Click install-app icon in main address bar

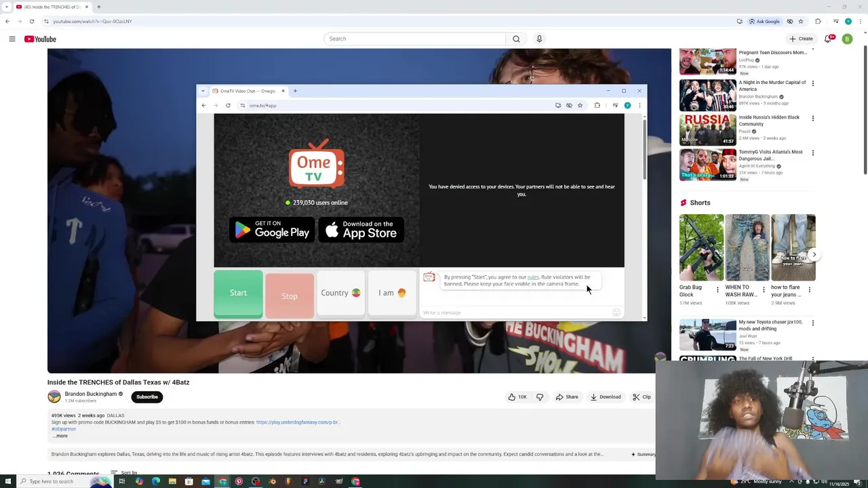pos(739,21)
